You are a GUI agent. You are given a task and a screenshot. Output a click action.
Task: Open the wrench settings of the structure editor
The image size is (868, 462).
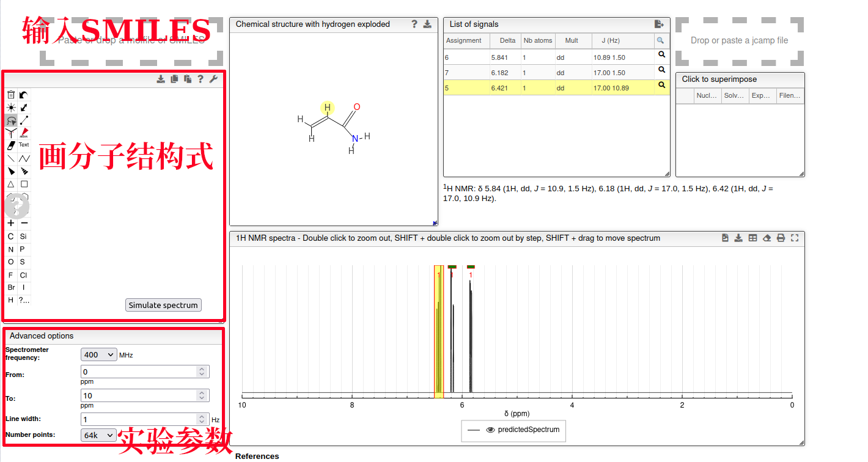pos(213,79)
